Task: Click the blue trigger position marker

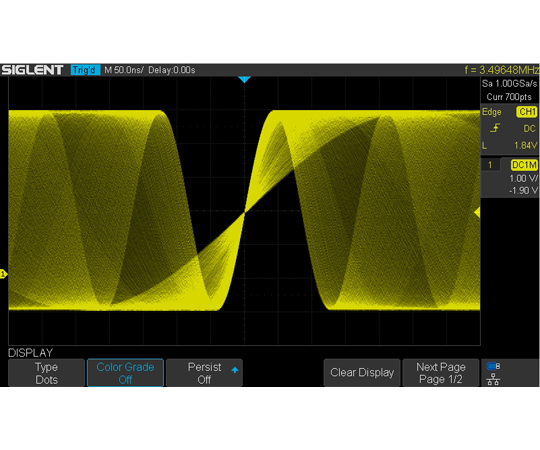Action: coord(244,80)
